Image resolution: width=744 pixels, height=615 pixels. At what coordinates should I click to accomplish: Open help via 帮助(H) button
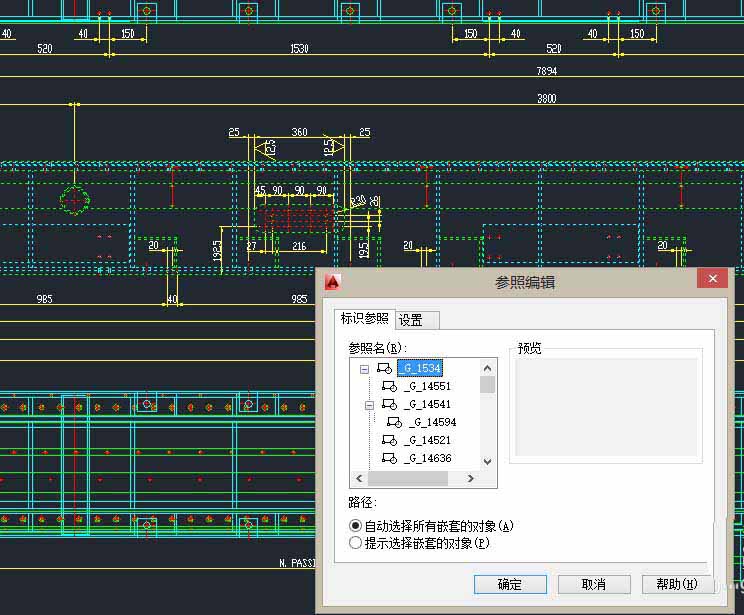tap(677, 585)
